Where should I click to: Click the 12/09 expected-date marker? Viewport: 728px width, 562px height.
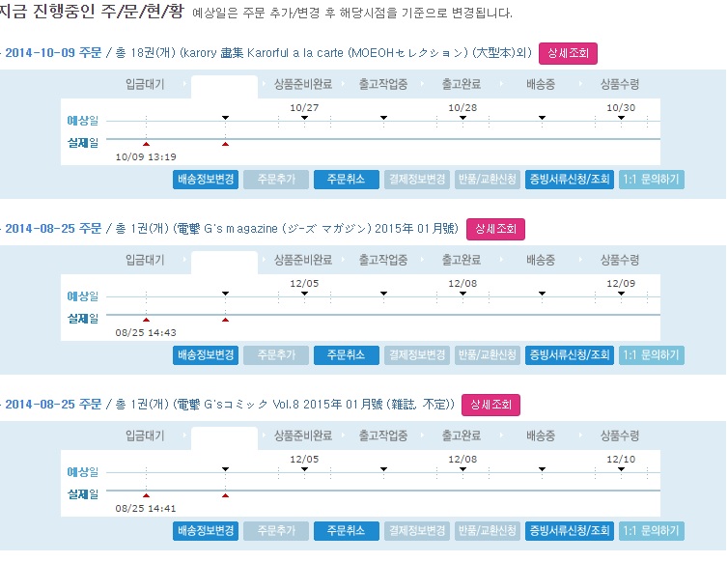click(x=621, y=294)
